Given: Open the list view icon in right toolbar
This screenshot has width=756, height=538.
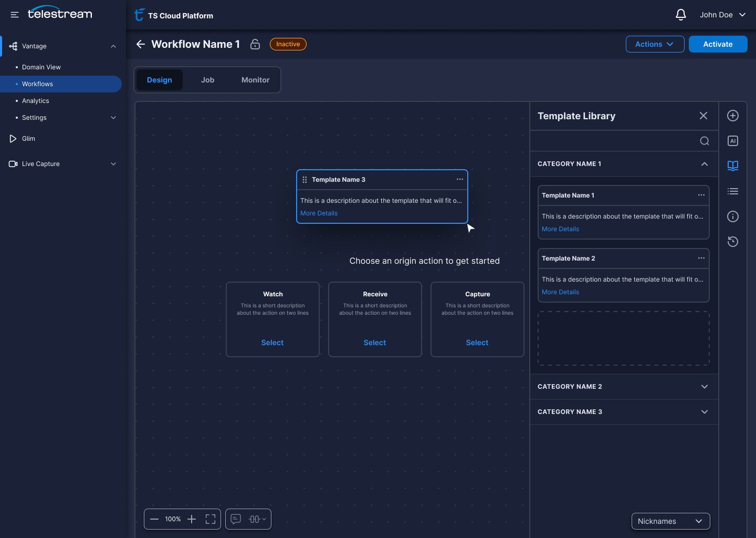Looking at the screenshot, I should pyautogui.click(x=733, y=191).
